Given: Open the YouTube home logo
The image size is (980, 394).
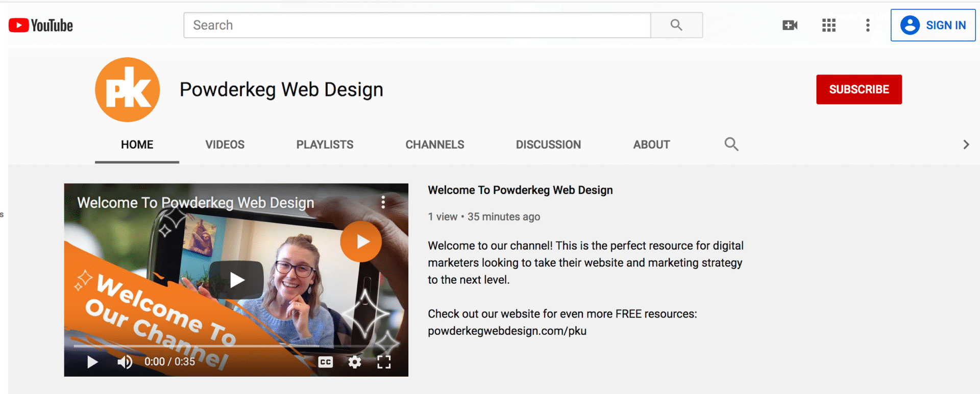Looking at the screenshot, I should (41, 25).
